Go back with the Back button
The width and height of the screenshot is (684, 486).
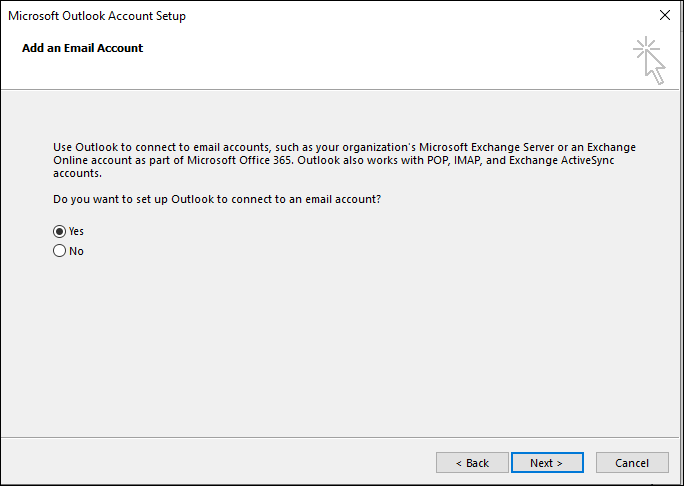tap(472, 463)
